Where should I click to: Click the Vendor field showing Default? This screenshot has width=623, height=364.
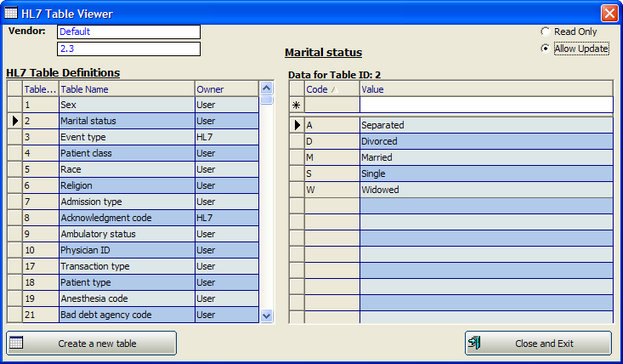[x=129, y=32]
